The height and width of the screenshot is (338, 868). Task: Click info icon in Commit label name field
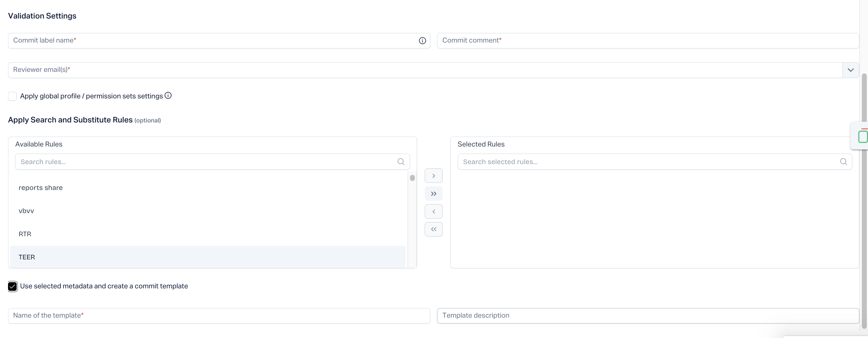pos(422,41)
